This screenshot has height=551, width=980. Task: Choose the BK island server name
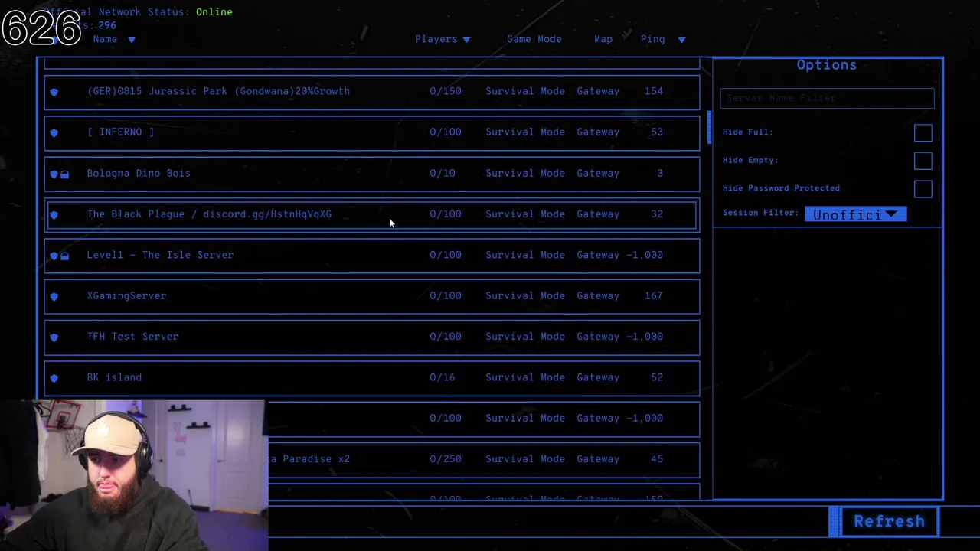click(x=114, y=377)
